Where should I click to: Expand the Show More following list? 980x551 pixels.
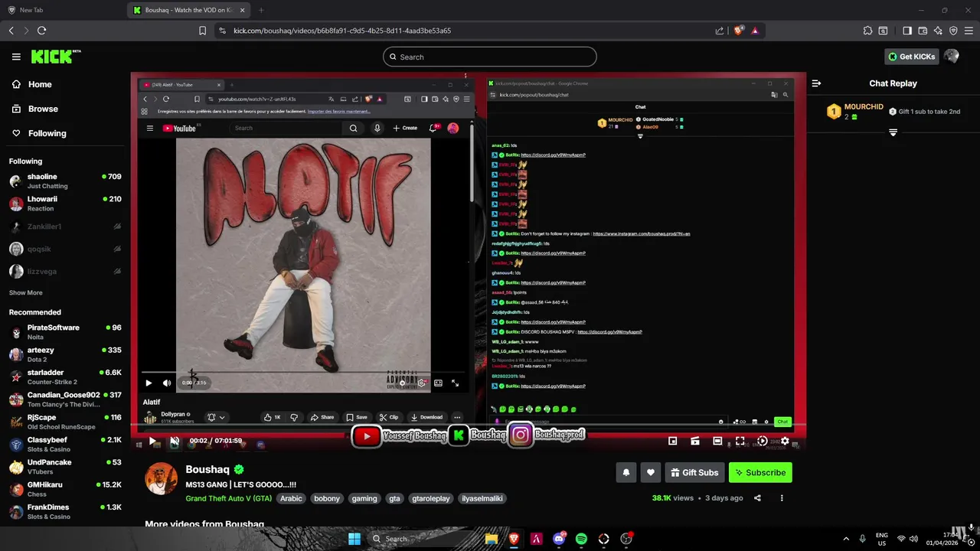coord(26,292)
